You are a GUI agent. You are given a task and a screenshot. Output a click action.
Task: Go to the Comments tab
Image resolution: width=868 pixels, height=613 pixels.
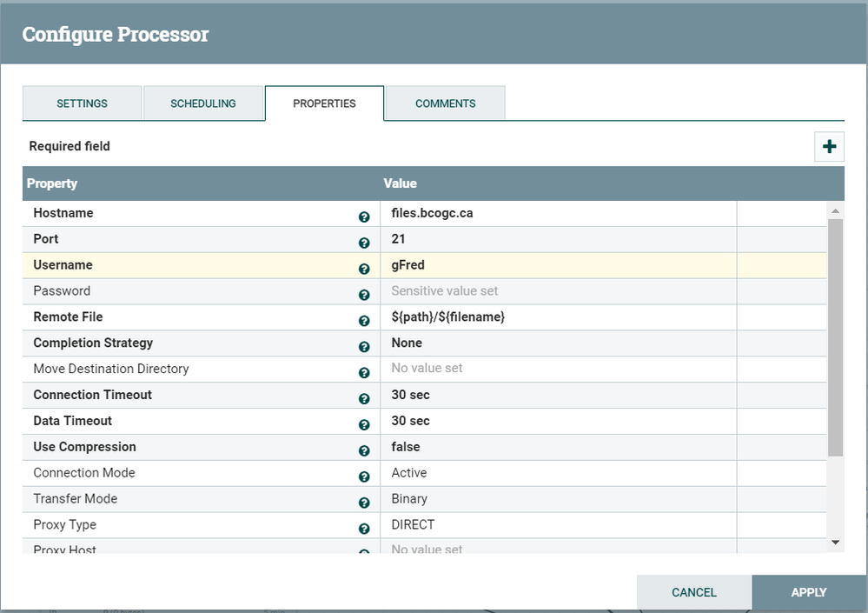[x=445, y=103]
